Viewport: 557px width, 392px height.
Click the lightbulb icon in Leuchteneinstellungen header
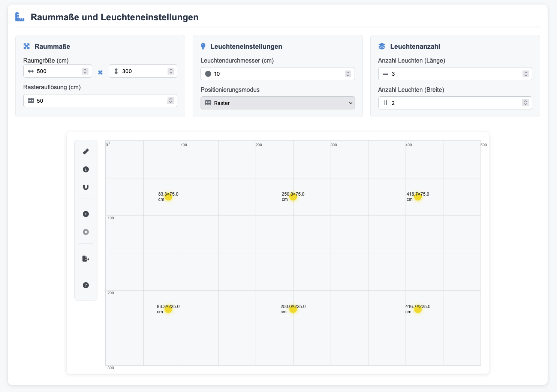pyautogui.click(x=203, y=46)
